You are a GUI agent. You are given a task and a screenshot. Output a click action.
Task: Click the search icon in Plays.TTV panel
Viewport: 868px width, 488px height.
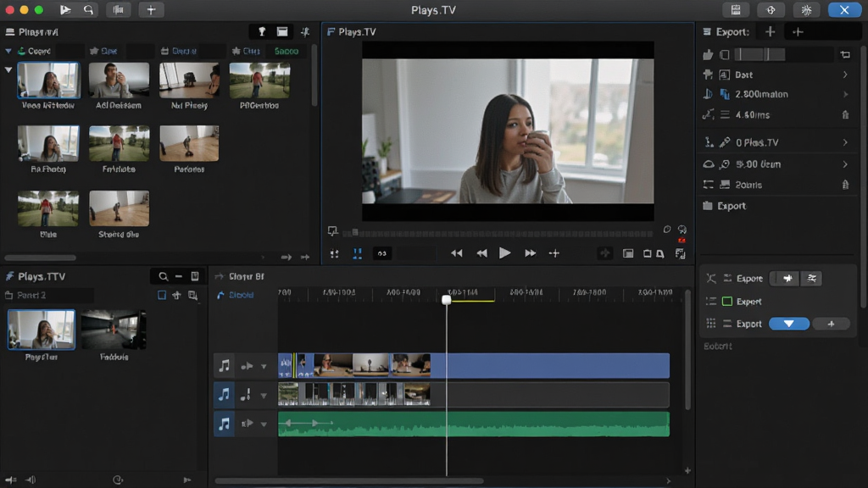[x=164, y=276]
